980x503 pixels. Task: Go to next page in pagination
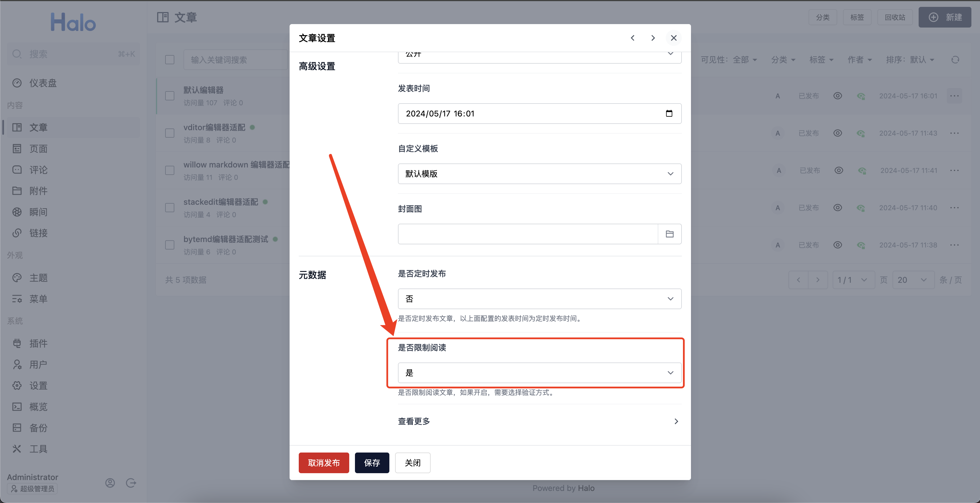(818, 280)
